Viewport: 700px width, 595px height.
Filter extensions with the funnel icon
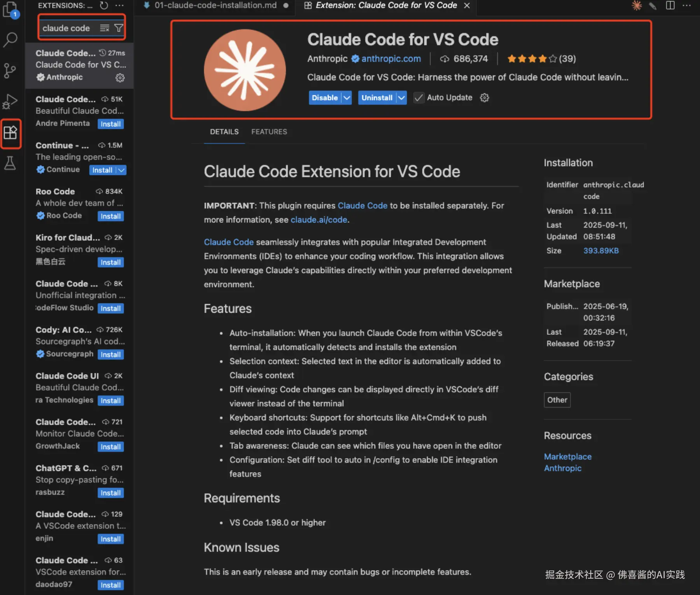point(119,28)
